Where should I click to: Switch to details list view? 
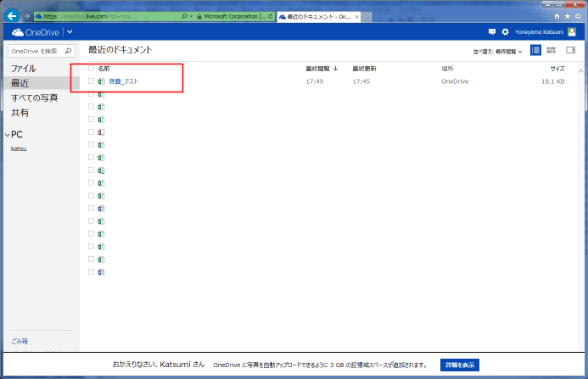[x=535, y=51]
